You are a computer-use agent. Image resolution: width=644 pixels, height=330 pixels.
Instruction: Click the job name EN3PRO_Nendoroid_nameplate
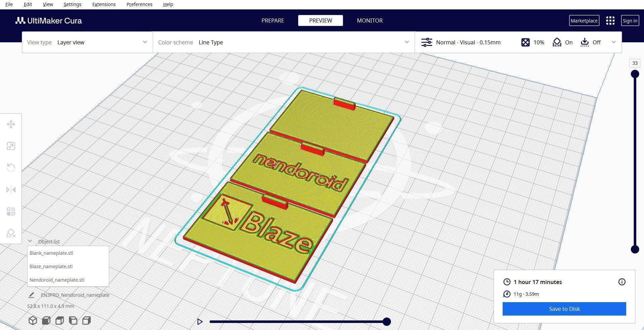pyautogui.click(x=75, y=295)
